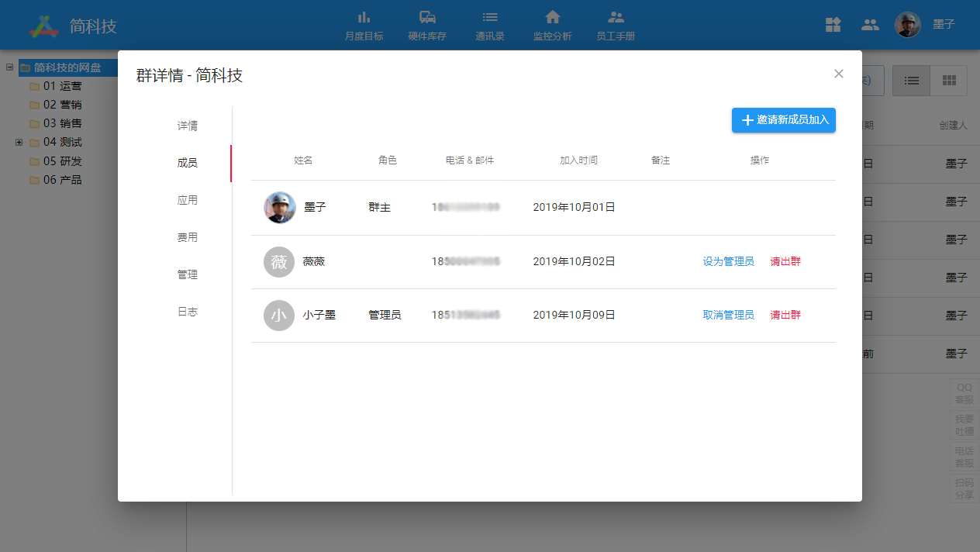Remove 小子墨 from the group
The width and height of the screenshot is (980, 552).
(785, 316)
